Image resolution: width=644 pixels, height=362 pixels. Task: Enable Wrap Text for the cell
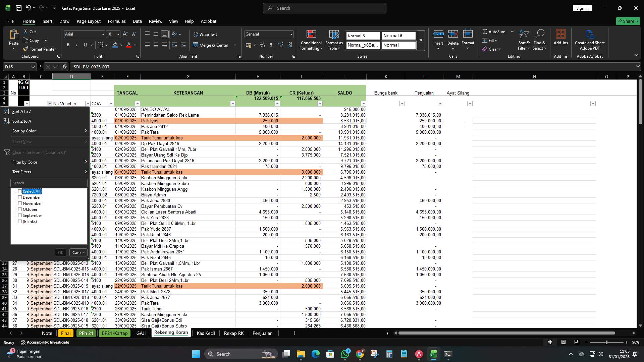click(x=205, y=34)
